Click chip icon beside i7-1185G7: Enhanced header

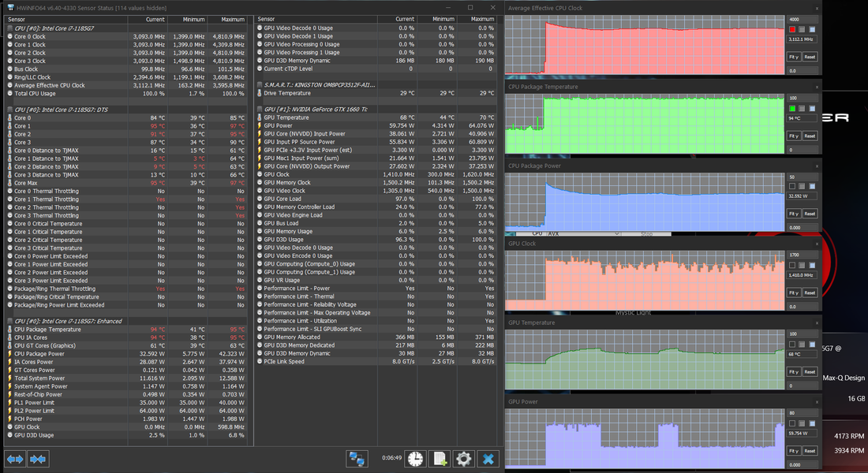pos(10,321)
